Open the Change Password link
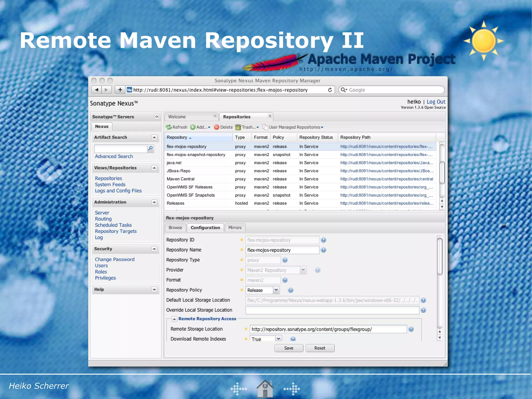Screen dimensions: 532x399 coord(115,259)
